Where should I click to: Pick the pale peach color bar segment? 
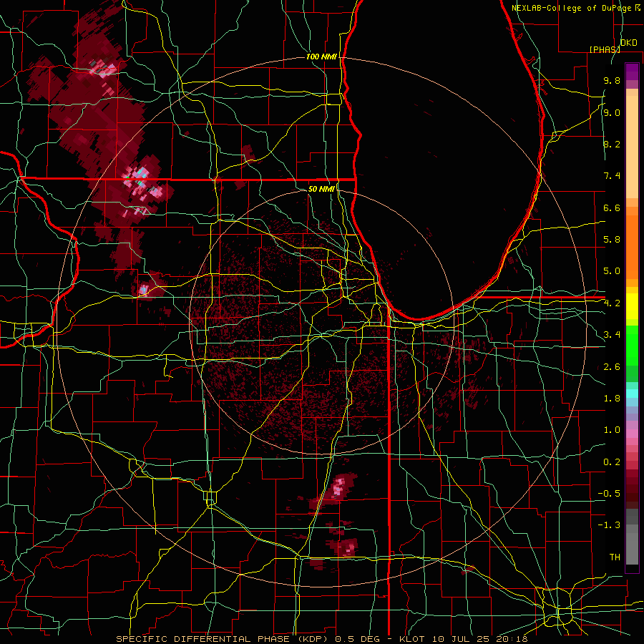pyautogui.click(x=632, y=147)
